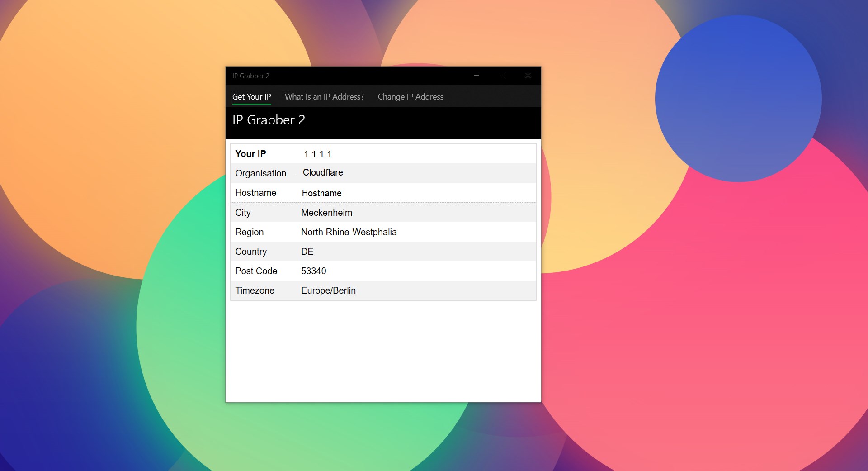Minimize the IP Grabber 2 window

476,76
